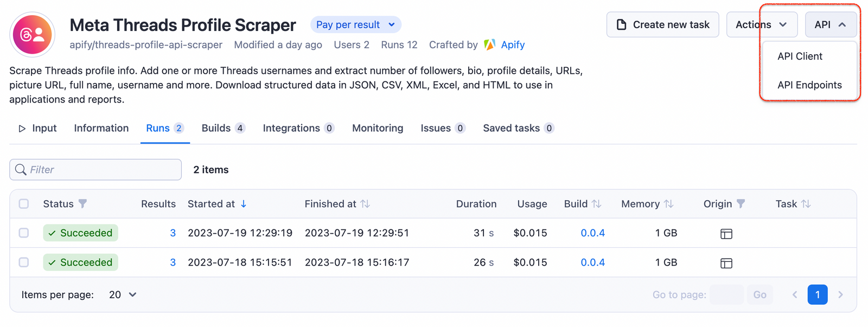
Task: Sort runs by Build column
Action: pos(596,204)
